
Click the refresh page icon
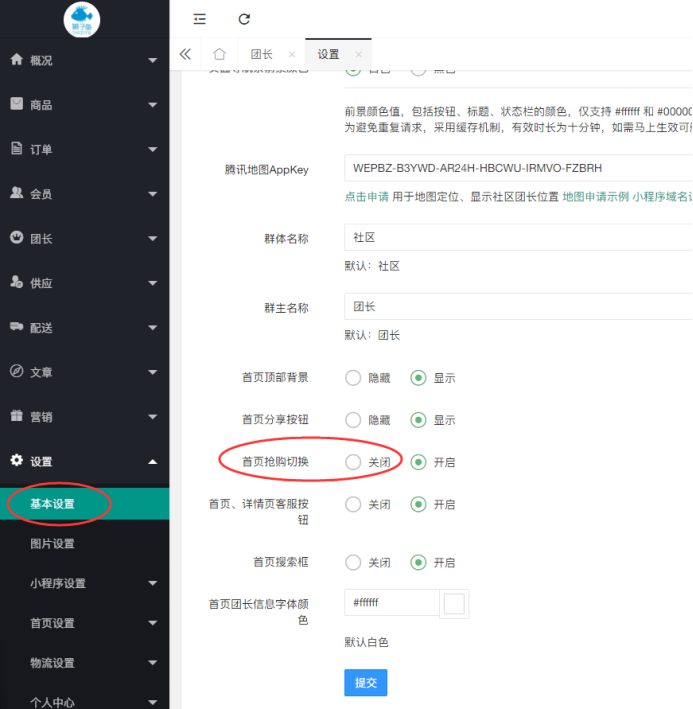(244, 19)
